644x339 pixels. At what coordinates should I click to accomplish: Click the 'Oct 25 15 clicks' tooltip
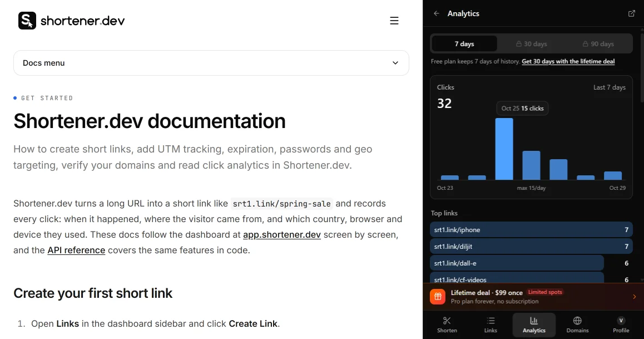pos(522,109)
